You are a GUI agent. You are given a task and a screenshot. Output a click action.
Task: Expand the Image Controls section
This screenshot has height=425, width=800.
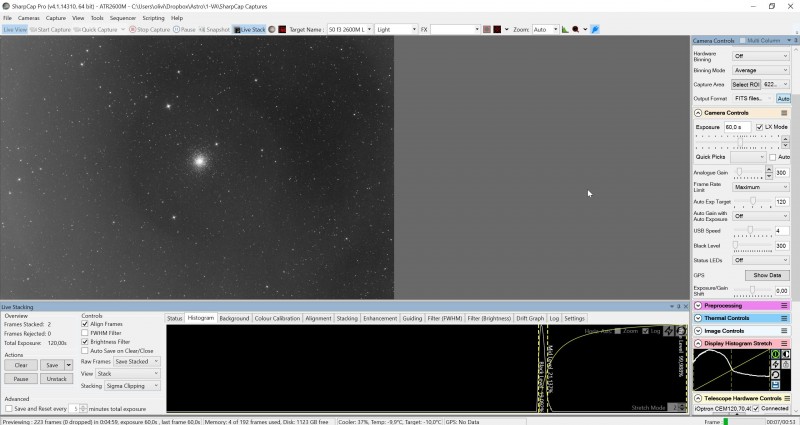698,331
